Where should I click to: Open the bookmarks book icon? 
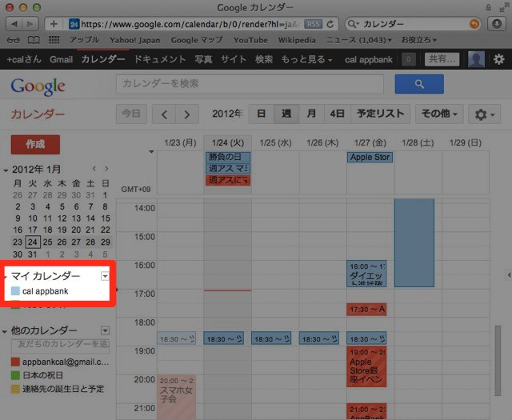[34, 40]
